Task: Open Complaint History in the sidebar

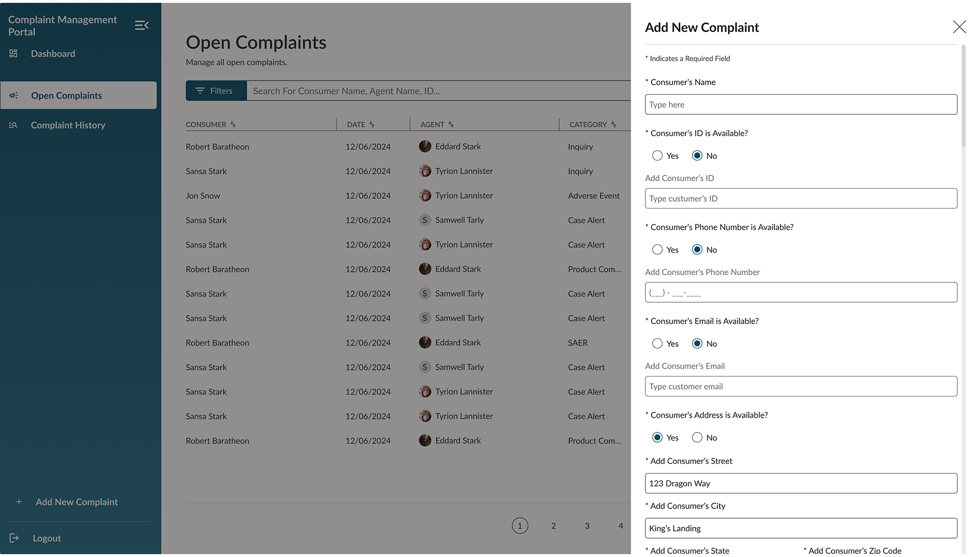Action: [x=68, y=125]
